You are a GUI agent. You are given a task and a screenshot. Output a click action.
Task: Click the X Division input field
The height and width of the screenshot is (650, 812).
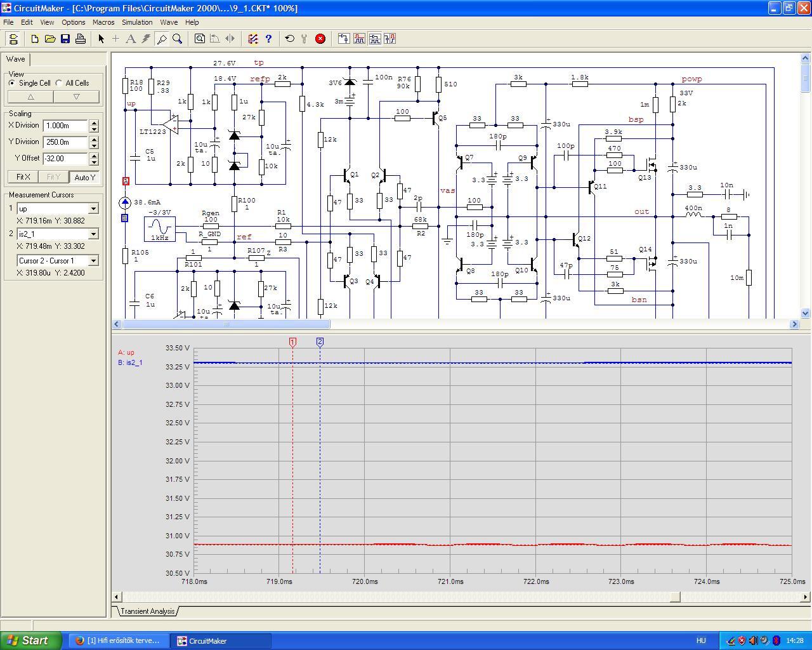tap(65, 126)
